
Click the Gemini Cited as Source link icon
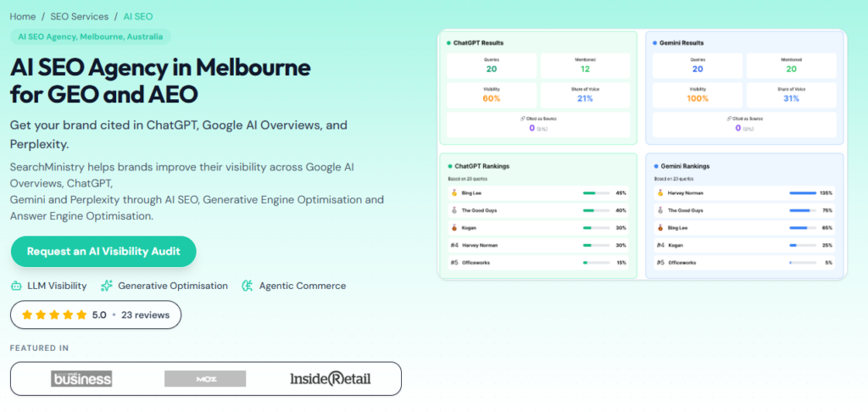click(728, 119)
